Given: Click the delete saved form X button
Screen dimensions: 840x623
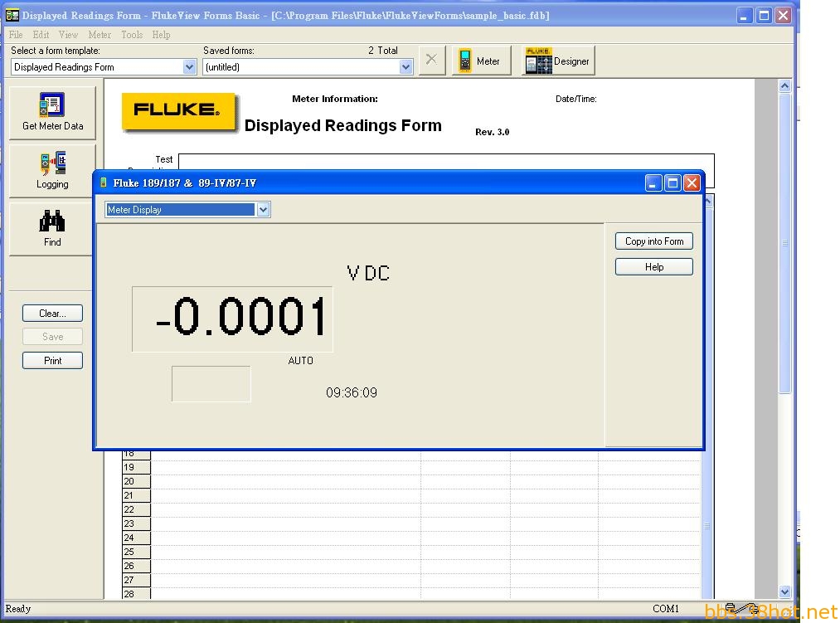Looking at the screenshot, I should (431, 60).
